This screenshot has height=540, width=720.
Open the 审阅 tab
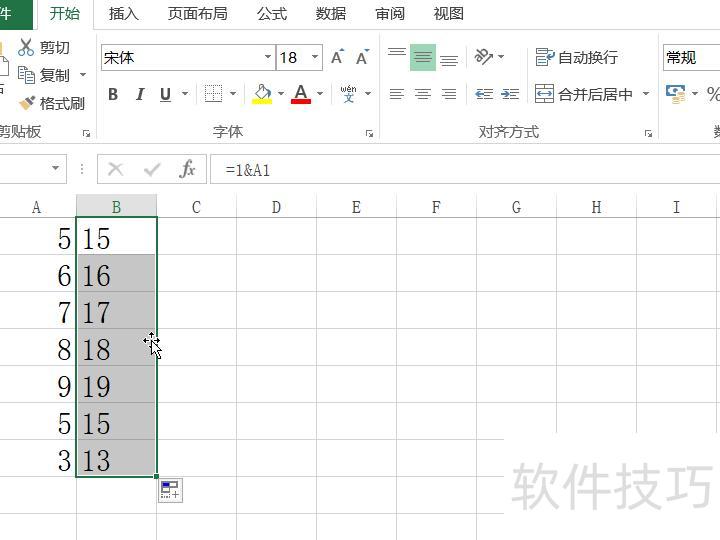tap(390, 14)
